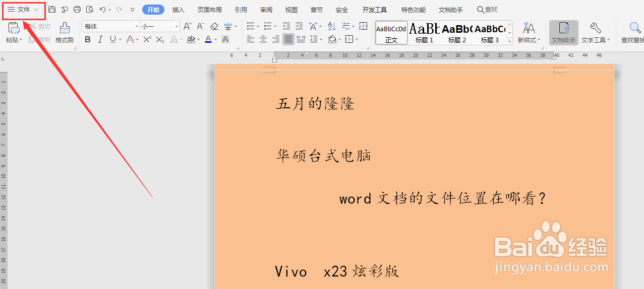
Task: Click the Undo arrow icon
Action: click(x=103, y=10)
